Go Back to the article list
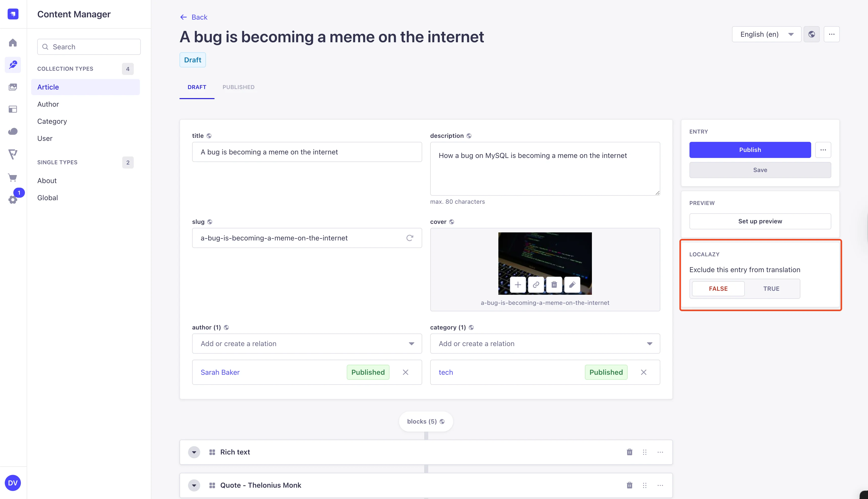This screenshot has height=499, width=868. (x=194, y=17)
